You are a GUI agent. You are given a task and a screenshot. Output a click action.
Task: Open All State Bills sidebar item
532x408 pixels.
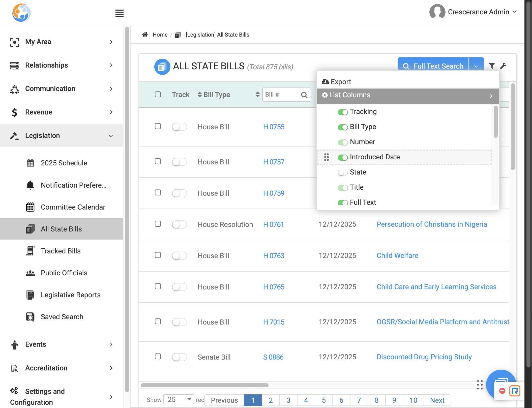(x=62, y=229)
